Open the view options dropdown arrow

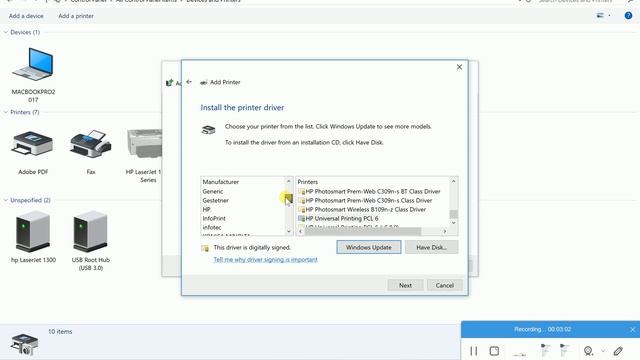point(609,16)
